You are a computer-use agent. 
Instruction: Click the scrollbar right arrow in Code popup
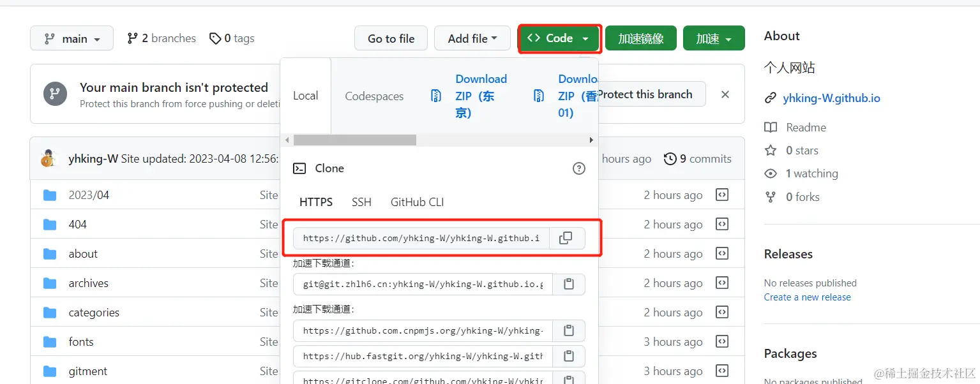[x=591, y=140]
